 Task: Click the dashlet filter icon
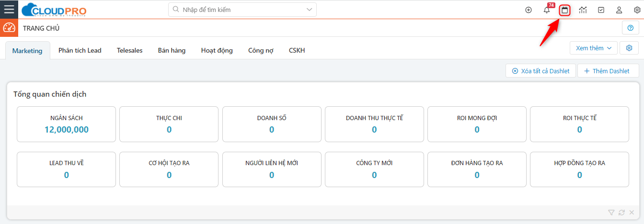click(x=611, y=213)
